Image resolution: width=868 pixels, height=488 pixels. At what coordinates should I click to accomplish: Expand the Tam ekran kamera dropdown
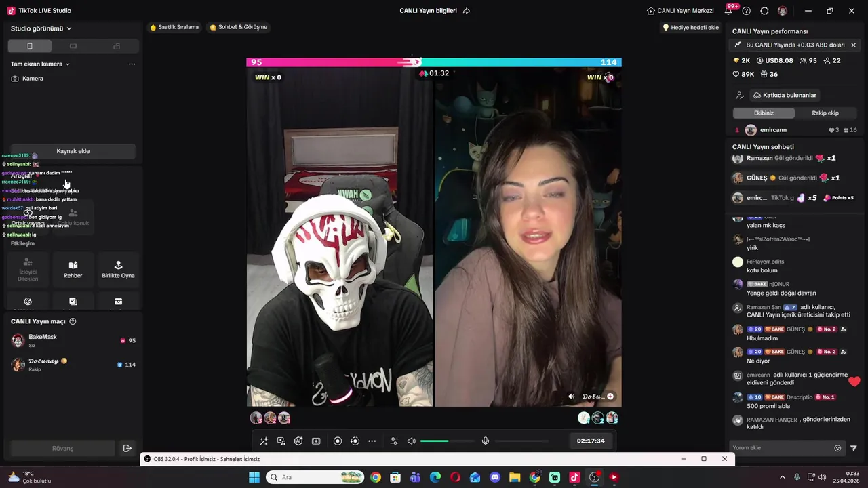(41, 64)
